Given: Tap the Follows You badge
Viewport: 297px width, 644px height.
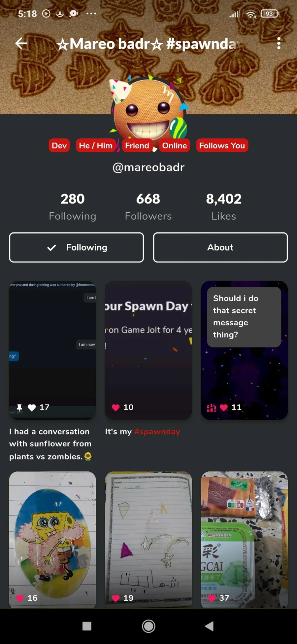Looking at the screenshot, I should pos(222,145).
